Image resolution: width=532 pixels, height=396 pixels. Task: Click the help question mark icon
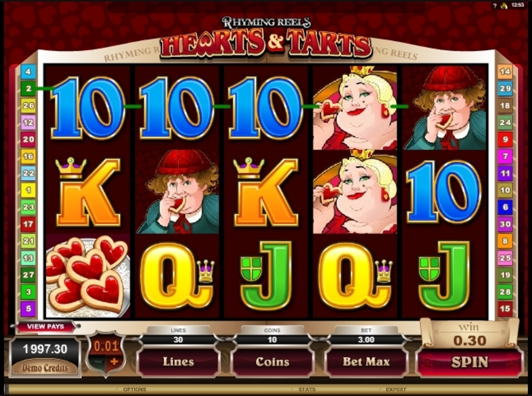click(x=495, y=5)
